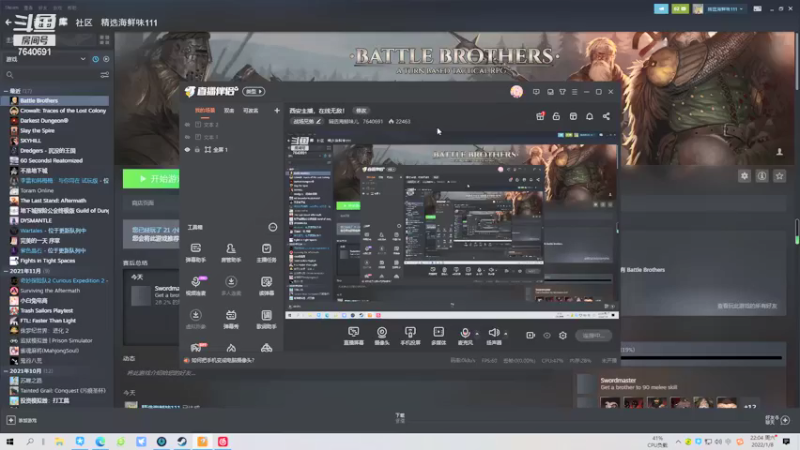Screen dimensions: 800x450
Task: Open Battle Brothers info icon in Steam
Action: (762, 176)
